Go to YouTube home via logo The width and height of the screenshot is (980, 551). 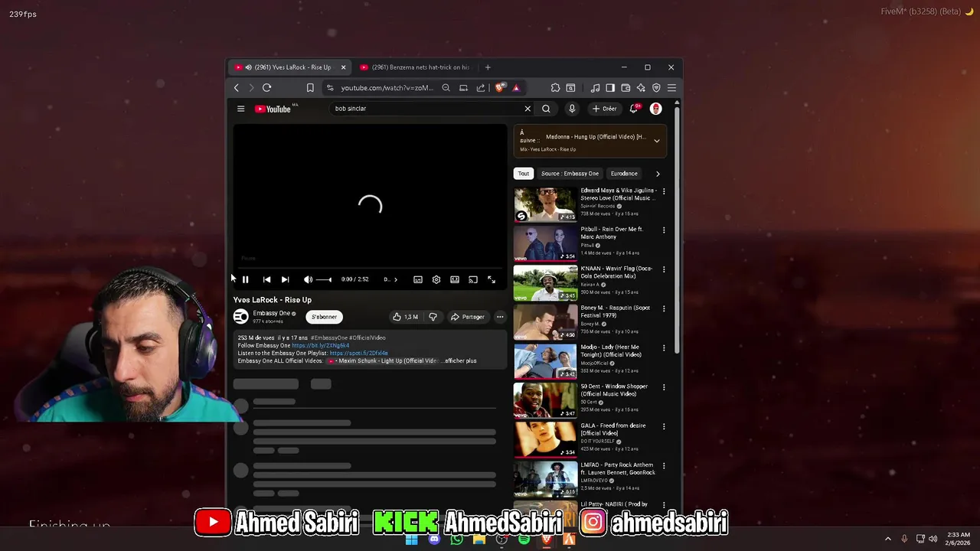[x=273, y=109]
